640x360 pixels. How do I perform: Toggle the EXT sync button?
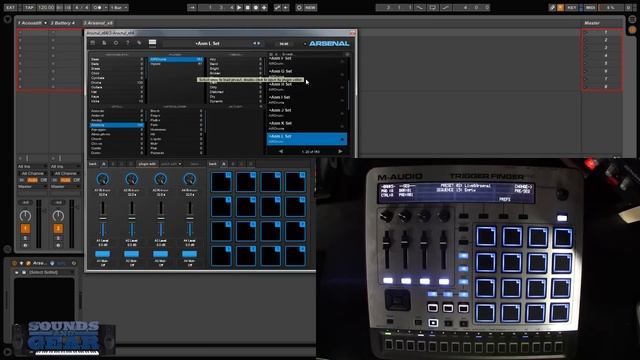click(x=10, y=7)
